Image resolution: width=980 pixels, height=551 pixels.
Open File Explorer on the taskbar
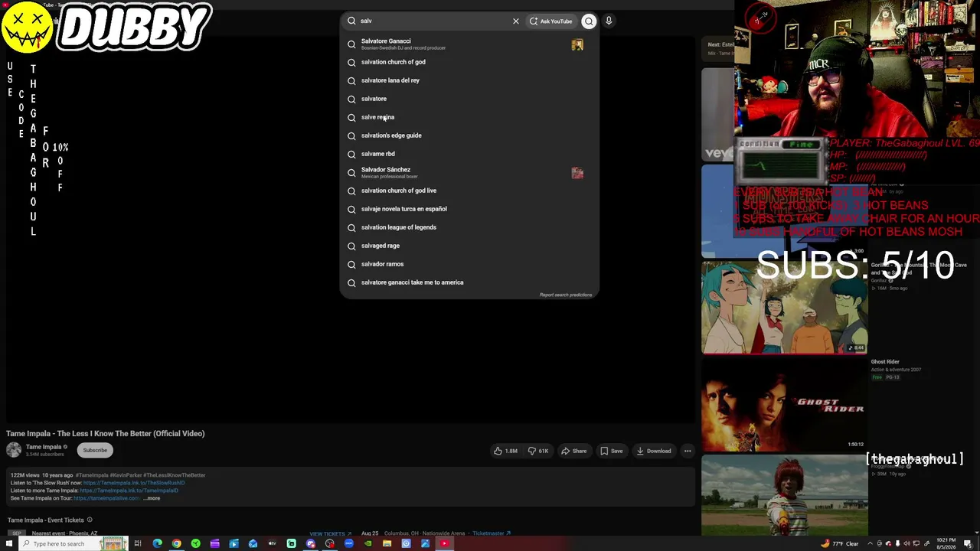(x=387, y=543)
